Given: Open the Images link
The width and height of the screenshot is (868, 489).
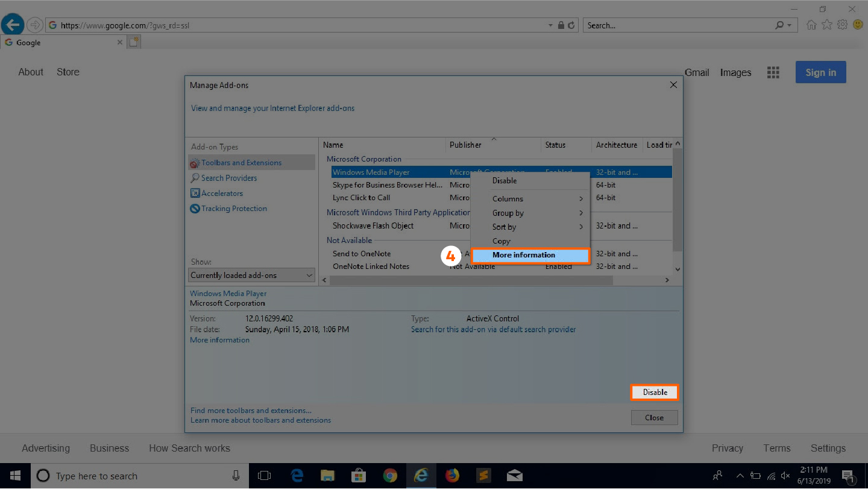Looking at the screenshot, I should click(735, 72).
